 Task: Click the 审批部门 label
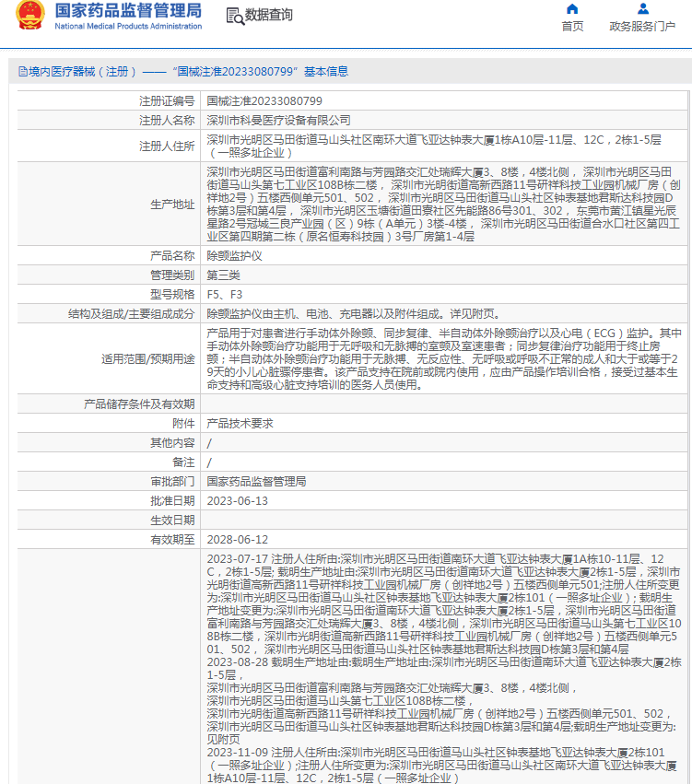pos(172,482)
